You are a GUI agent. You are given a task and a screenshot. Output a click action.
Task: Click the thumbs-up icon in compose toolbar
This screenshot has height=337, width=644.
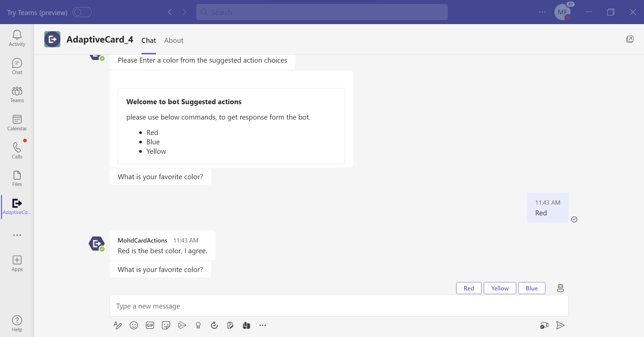pyautogui.click(x=247, y=325)
